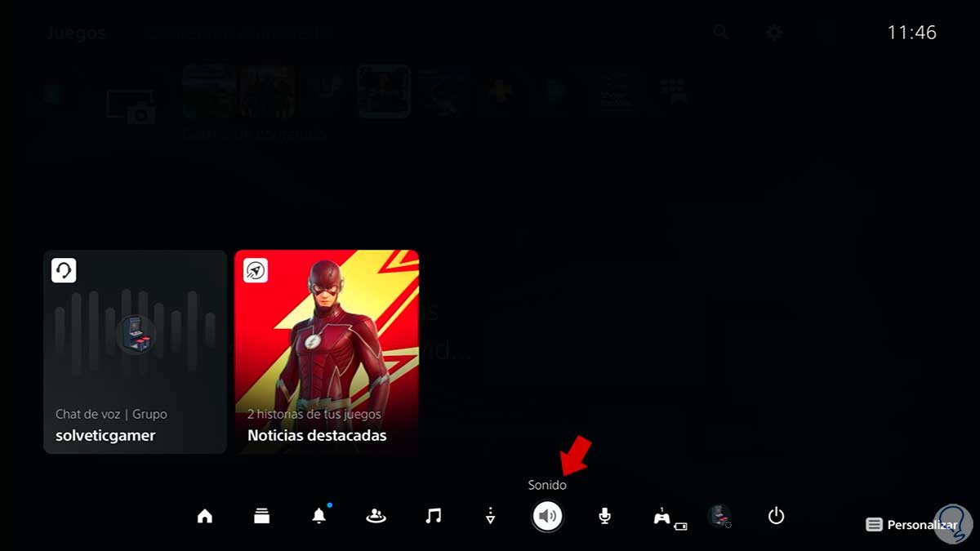Open Notifications bell icon
The height and width of the screenshot is (551, 980).
(x=319, y=516)
